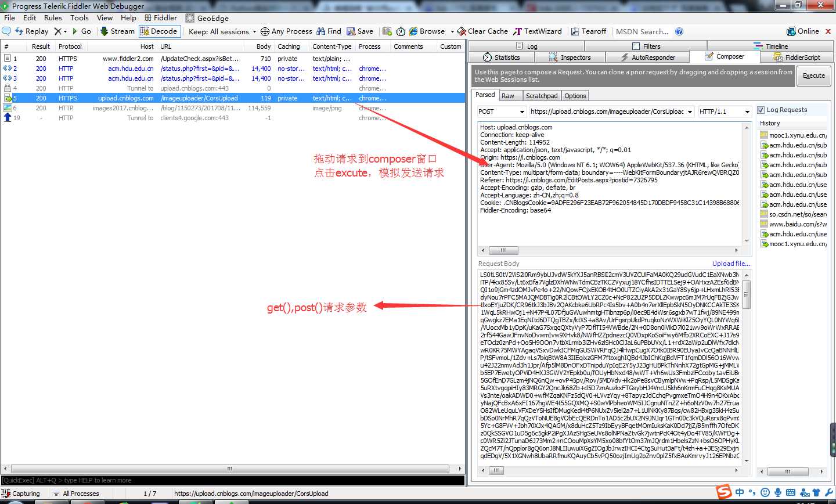Toggle the Decode button

[x=159, y=31]
